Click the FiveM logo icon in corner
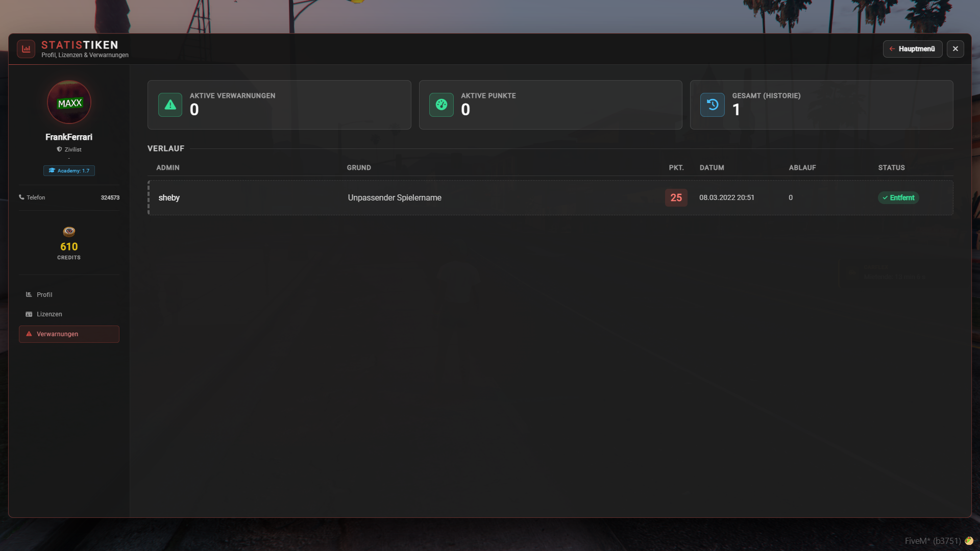Image resolution: width=980 pixels, height=551 pixels. (x=969, y=541)
